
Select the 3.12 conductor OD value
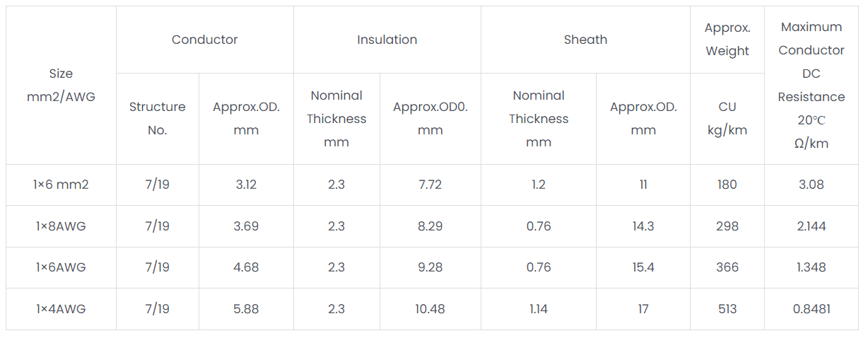click(x=246, y=185)
